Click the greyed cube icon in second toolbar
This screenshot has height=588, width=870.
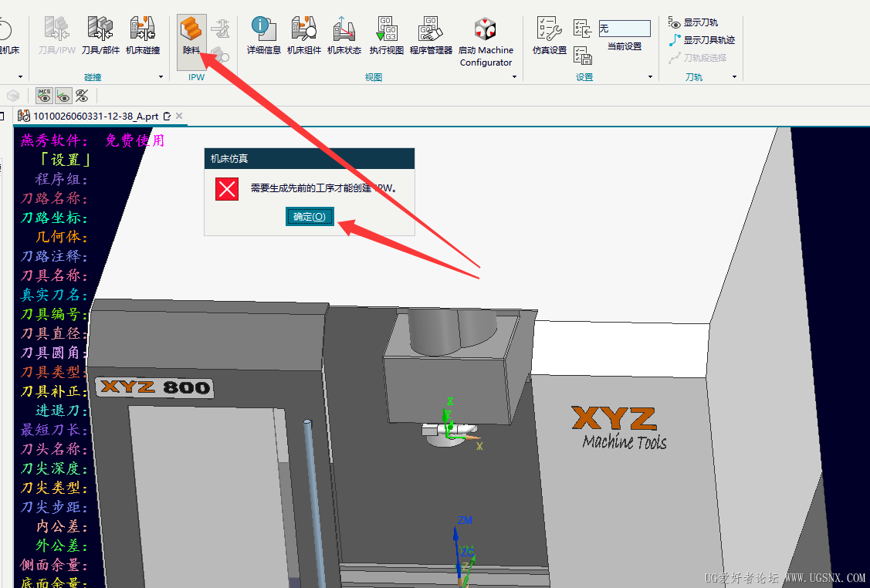tap(13, 96)
